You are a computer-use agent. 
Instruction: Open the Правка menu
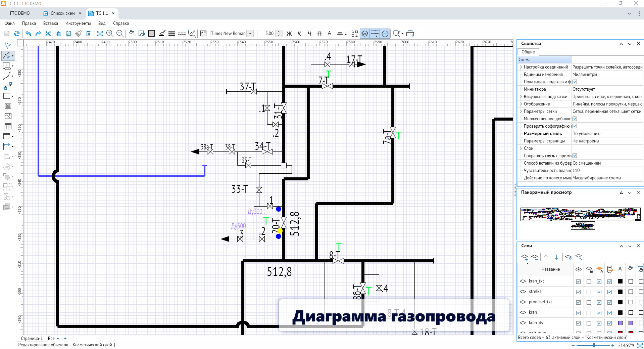tap(29, 23)
